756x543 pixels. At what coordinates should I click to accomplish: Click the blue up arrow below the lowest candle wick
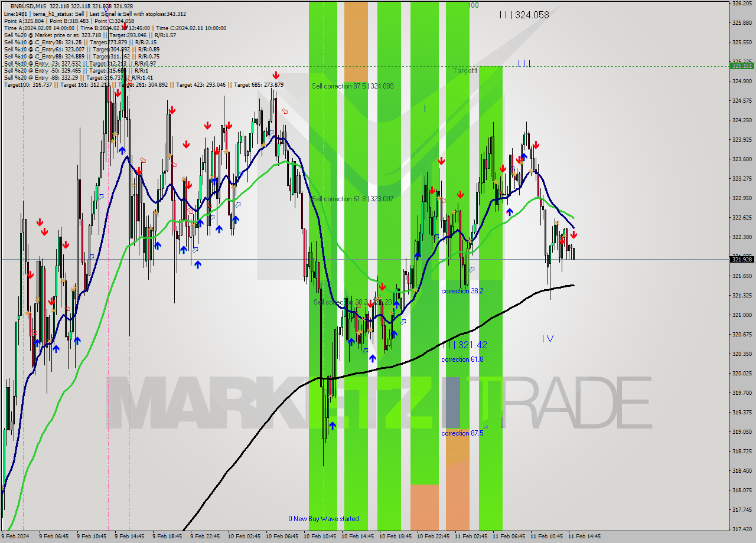point(333,426)
